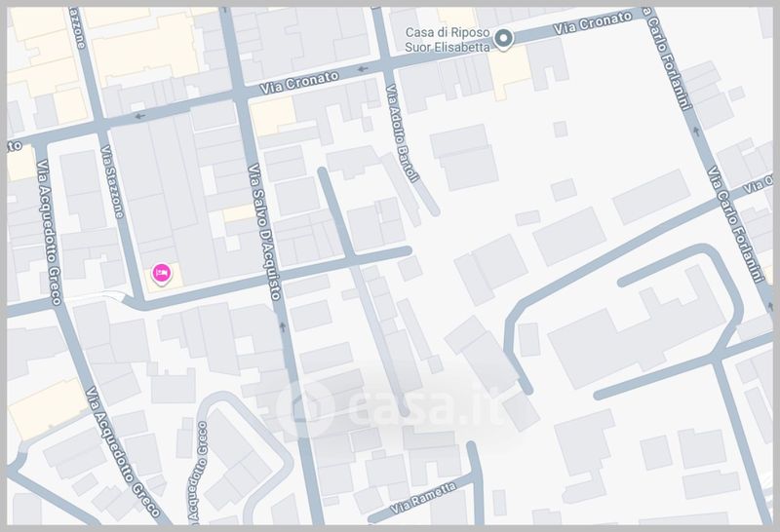This screenshot has width=780, height=532.
Task: Click the Via Rametta street label
Action: [x=424, y=499]
